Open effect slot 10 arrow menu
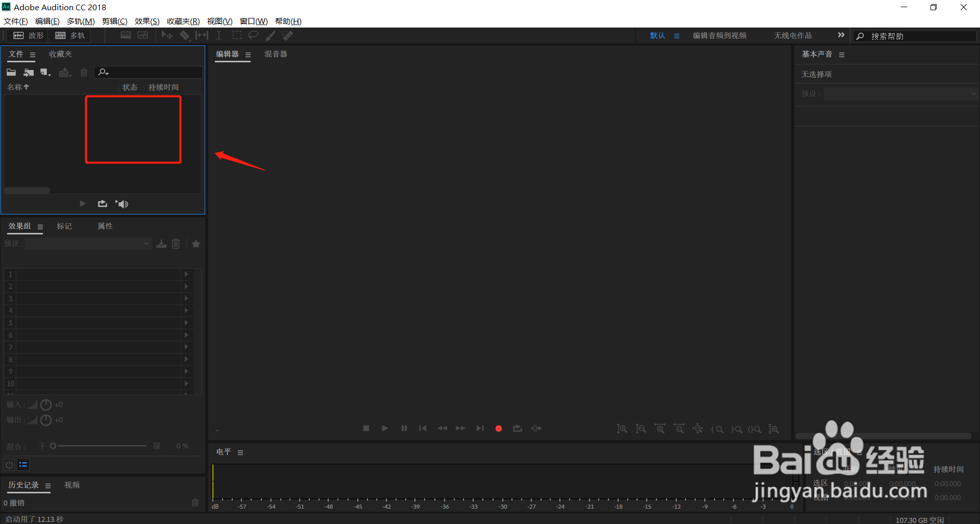This screenshot has width=980, height=524. tap(186, 384)
